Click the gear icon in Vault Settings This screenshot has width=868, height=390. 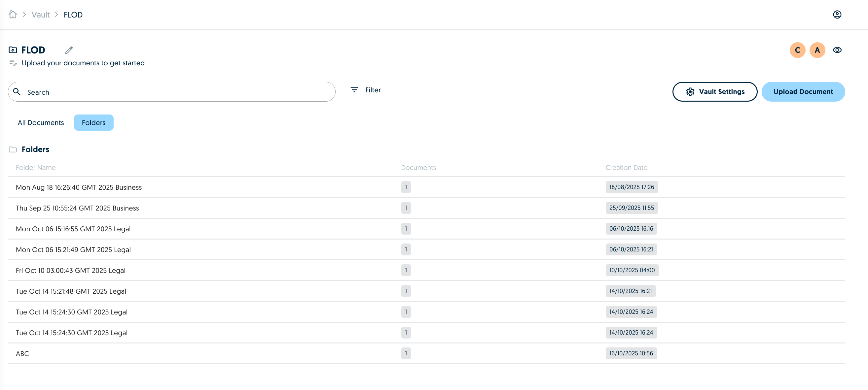pos(690,91)
